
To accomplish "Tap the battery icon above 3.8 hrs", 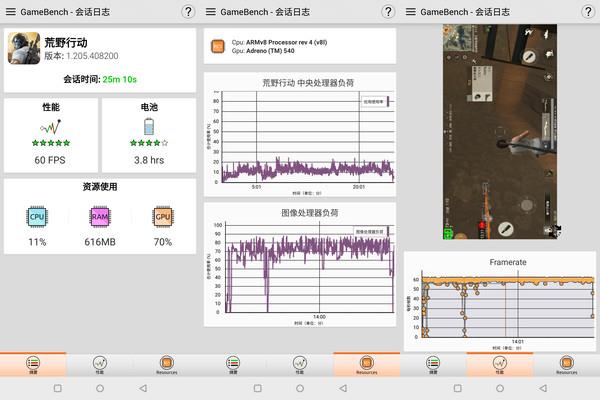I will (149, 126).
